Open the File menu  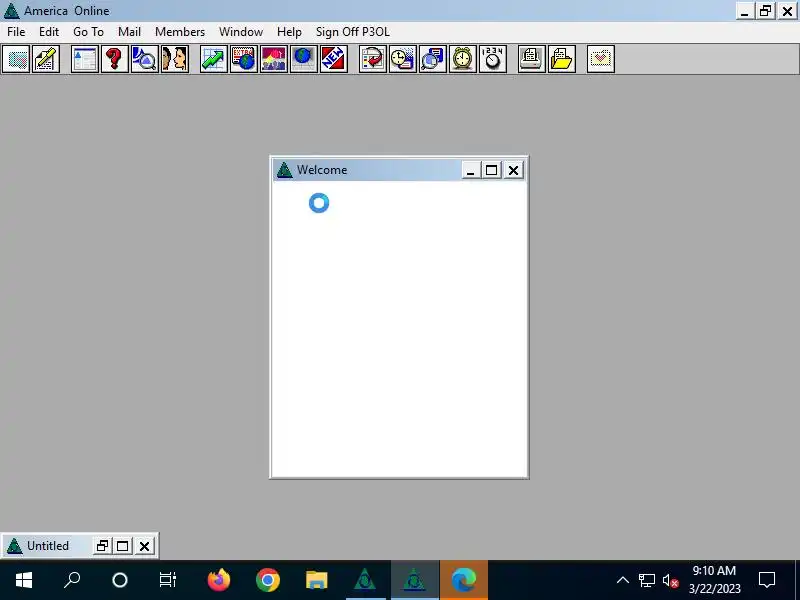click(16, 32)
